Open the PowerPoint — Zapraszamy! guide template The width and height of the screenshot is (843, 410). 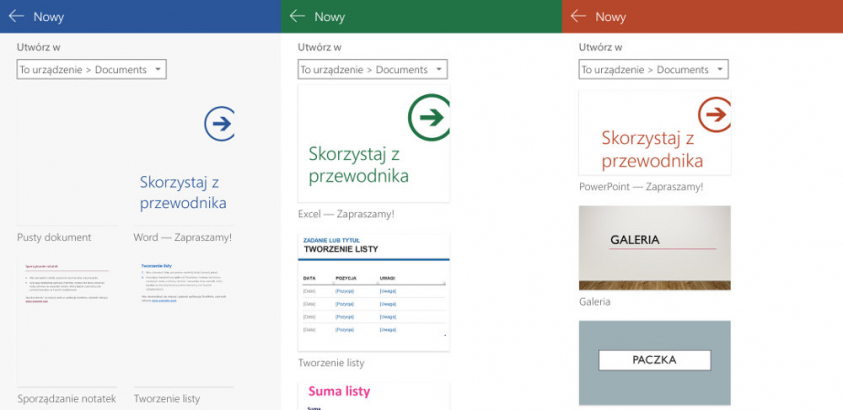(654, 133)
